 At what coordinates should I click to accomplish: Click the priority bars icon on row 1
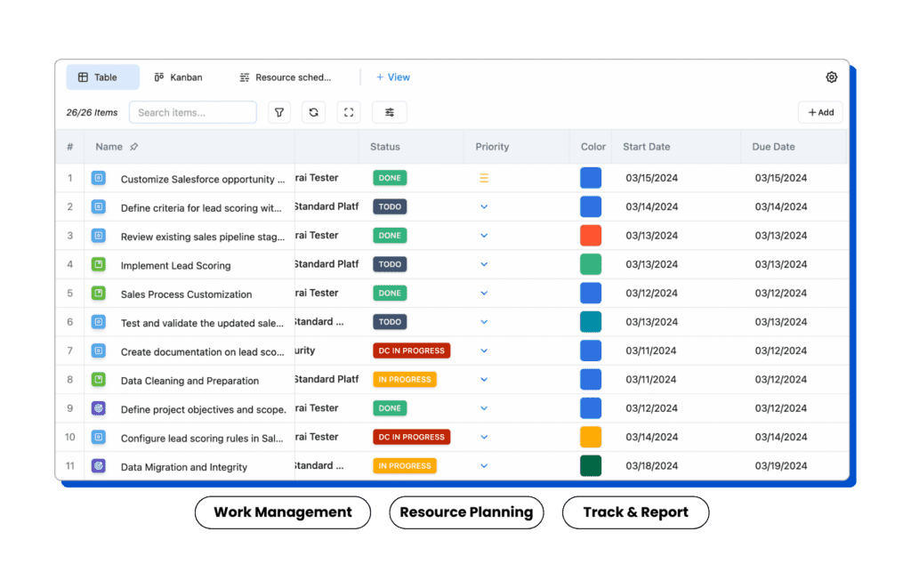point(484,178)
